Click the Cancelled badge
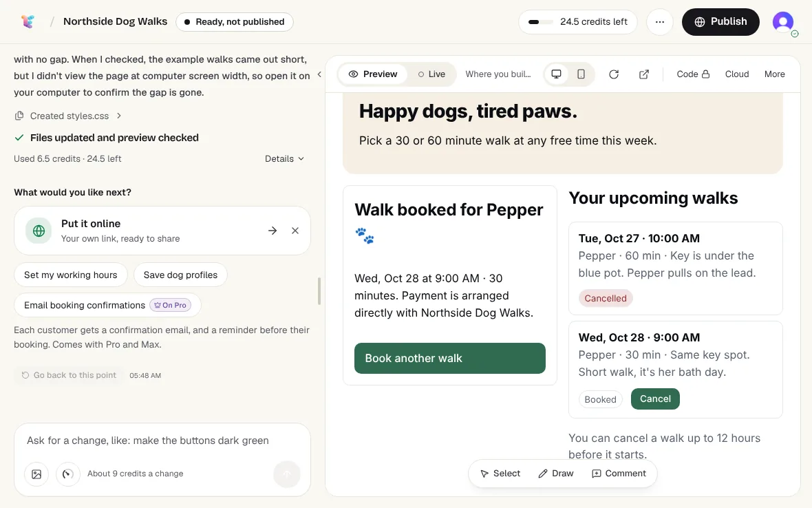Screen dimensions: 812x508 pyautogui.click(x=606, y=298)
